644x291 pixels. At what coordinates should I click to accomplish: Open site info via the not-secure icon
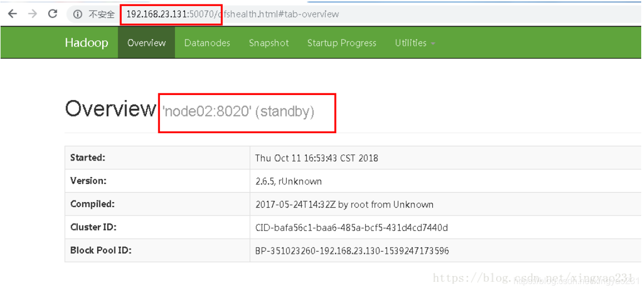[78, 14]
